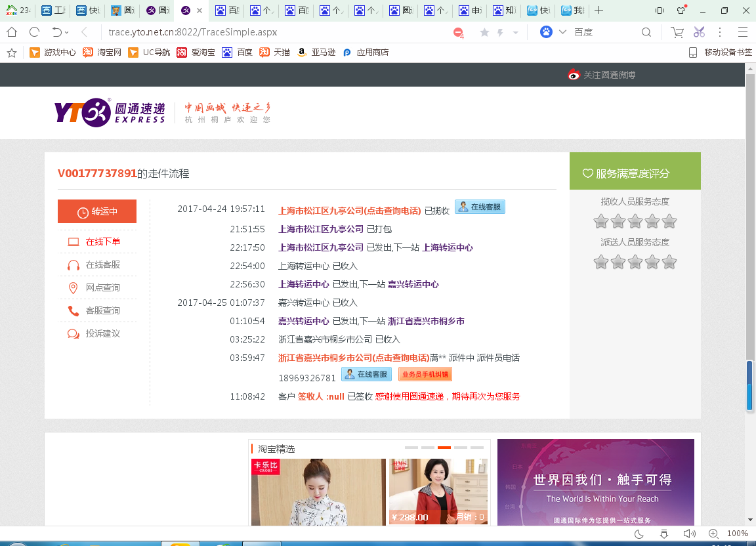Open the 百度 search engine dropdown

pos(561,31)
